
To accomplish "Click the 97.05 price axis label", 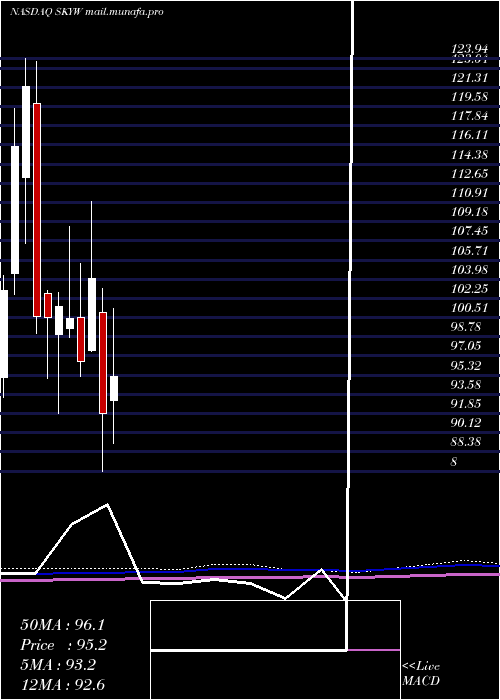I will pyautogui.click(x=466, y=346).
